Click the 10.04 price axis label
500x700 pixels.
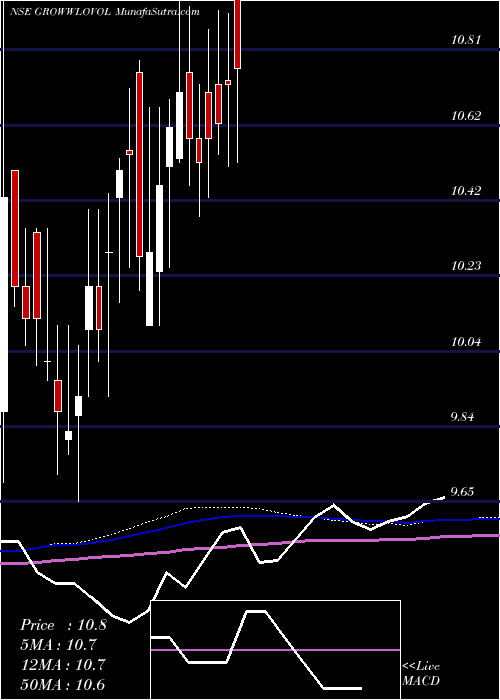coord(466,342)
